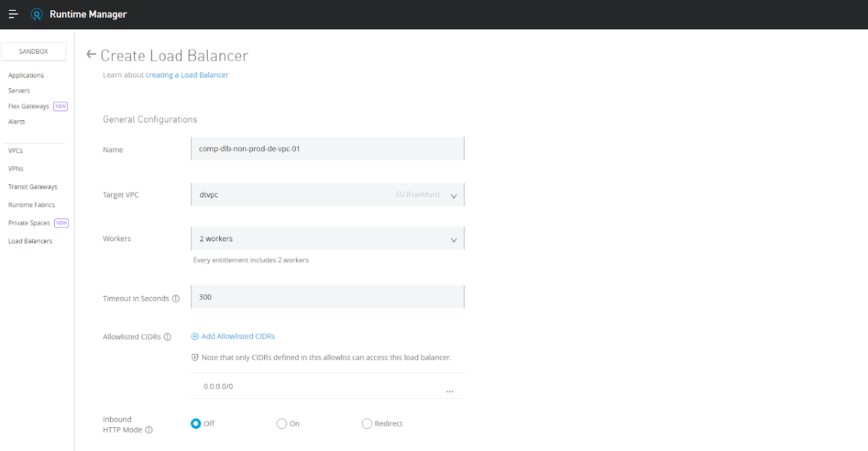Select Redirect for Inbound HTTP Mode
Image resolution: width=868 pixels, height=451 pixels.
(x=367, y=423)
